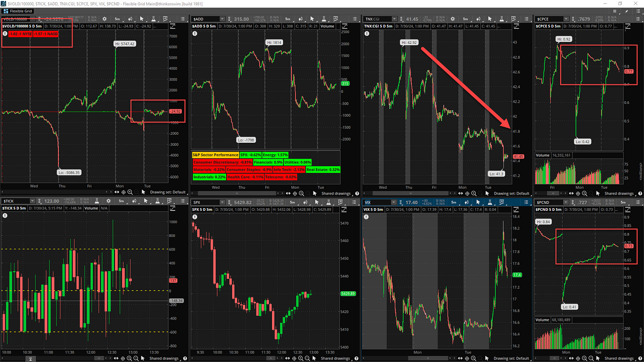Open chart settings gear in $VOLD panel
The height and width of the screenshot is (362, 644).
coord(104,19)
